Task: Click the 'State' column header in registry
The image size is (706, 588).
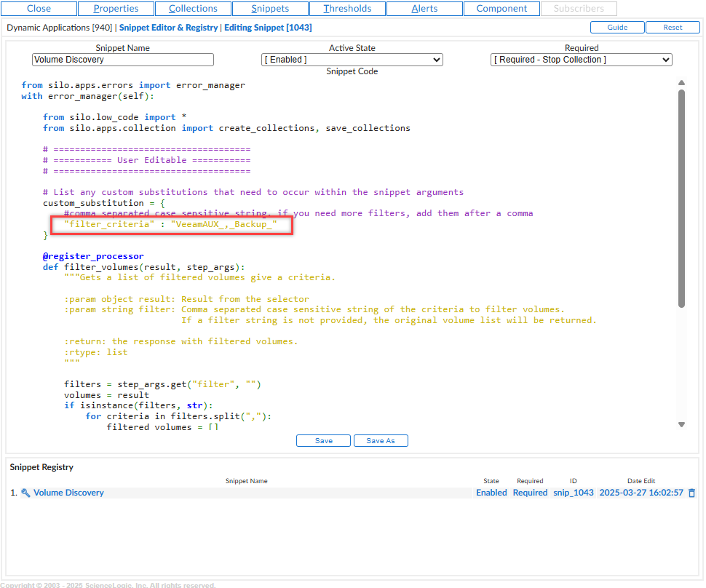Action: point(491,481)
